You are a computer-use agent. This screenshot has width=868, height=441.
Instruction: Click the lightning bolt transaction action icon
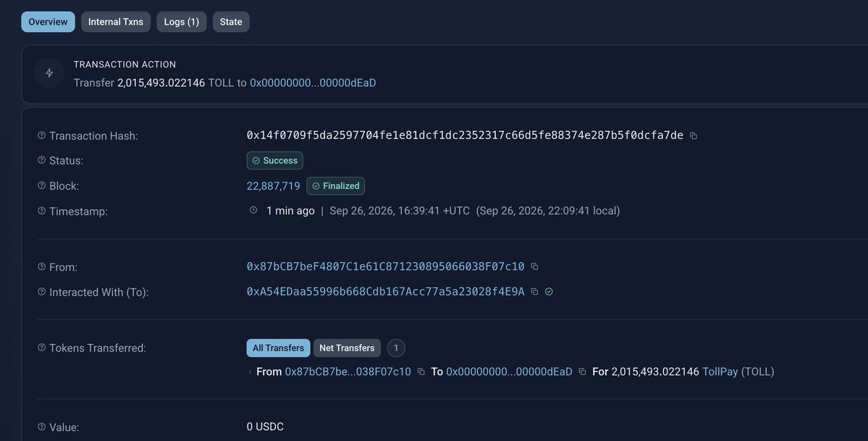click(x=49, y=72)
